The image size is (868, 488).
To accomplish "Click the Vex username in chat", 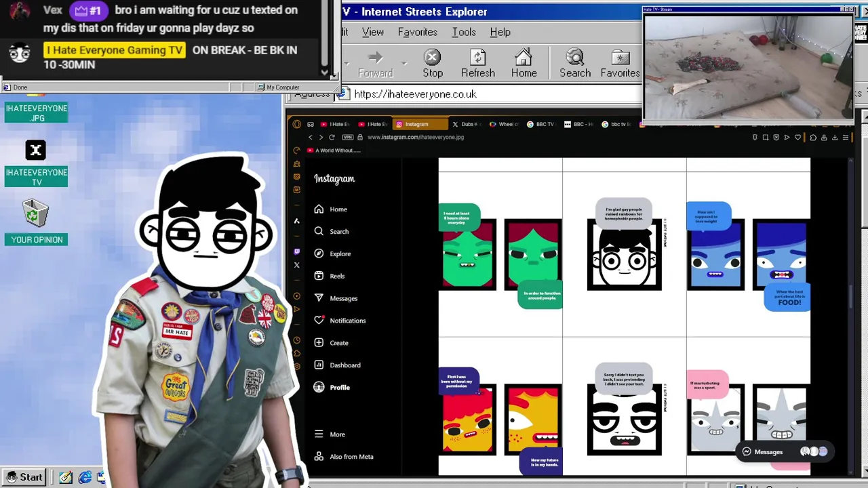I will click(x=52, y=10).
